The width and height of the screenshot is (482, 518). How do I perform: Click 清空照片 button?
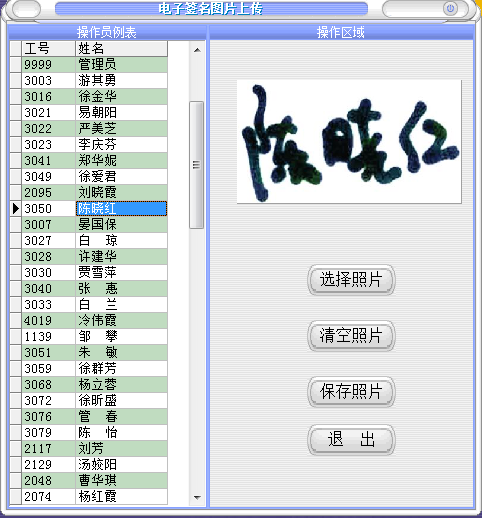point(351,335)
